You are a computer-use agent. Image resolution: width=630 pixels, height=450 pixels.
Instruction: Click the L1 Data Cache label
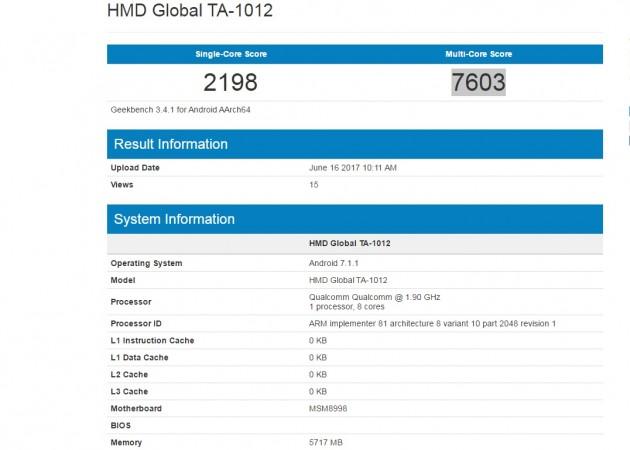(x=139, y=357)
